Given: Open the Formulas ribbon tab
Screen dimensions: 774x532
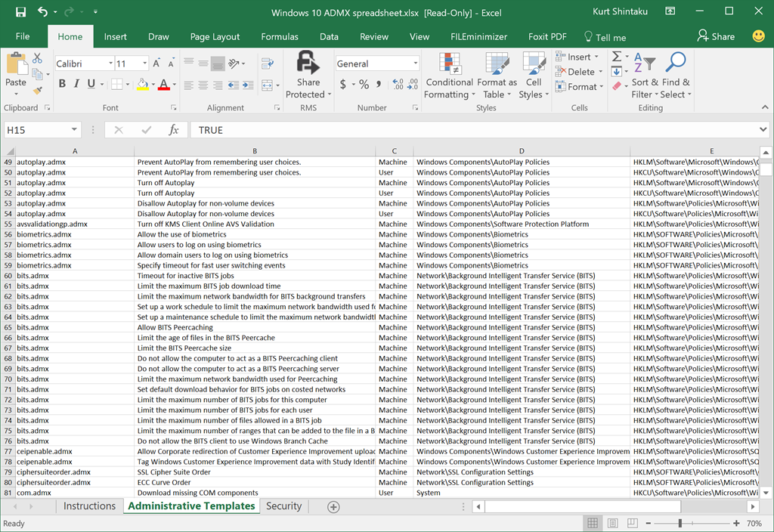Looking at the screenshot, I should 280,36.
